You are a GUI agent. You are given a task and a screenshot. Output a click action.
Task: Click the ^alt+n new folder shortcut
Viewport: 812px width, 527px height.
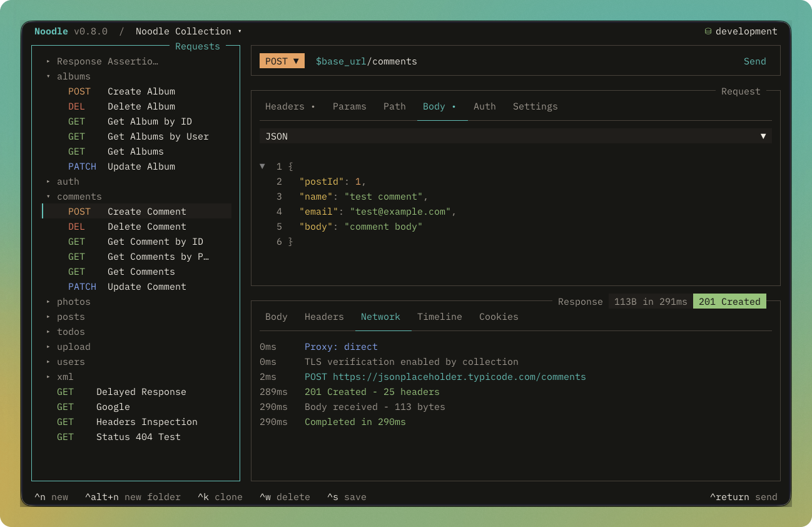point(133,497)
